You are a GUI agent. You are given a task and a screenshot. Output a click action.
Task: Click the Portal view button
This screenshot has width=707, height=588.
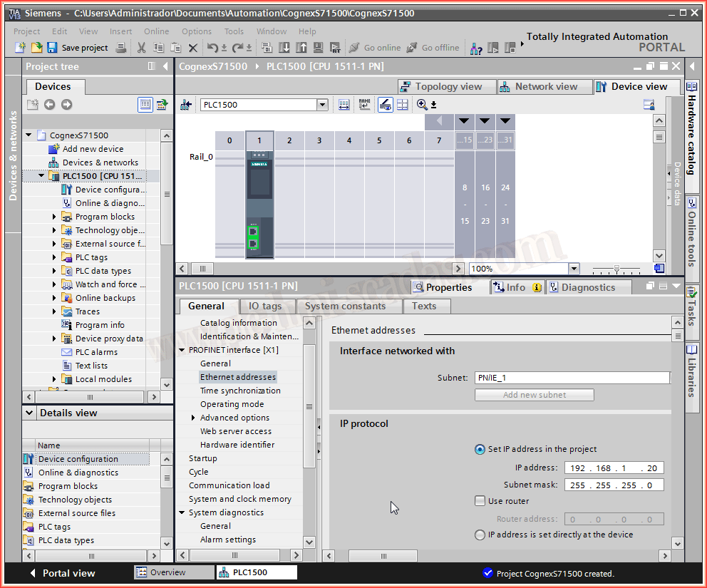(62, 573)
